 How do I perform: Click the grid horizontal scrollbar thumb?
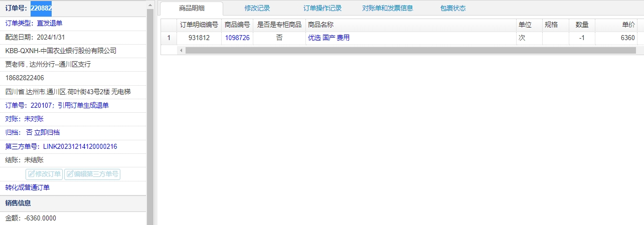tap(410, 50)
